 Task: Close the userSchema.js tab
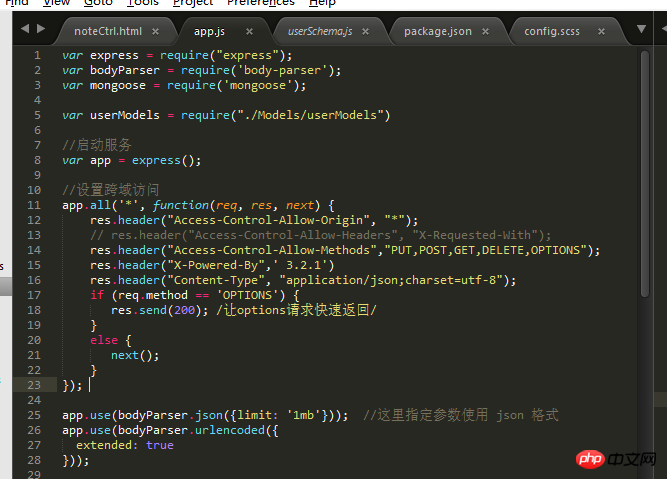[365, 31]
